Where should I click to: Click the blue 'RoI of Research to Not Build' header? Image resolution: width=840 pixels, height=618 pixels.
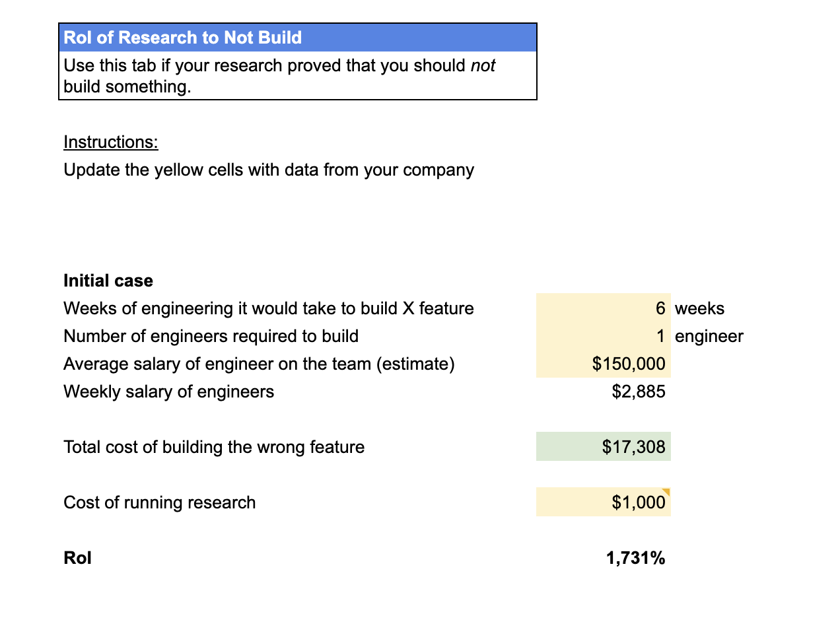click(x=182, y=38)
